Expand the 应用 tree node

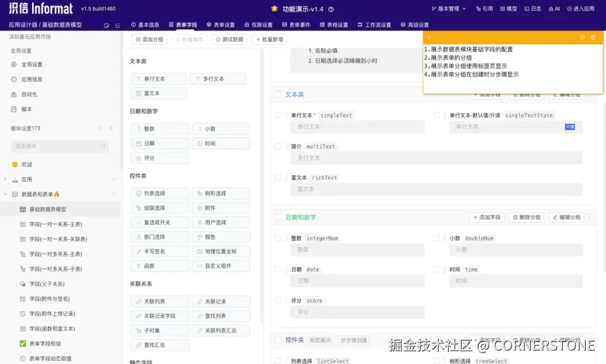6,179
